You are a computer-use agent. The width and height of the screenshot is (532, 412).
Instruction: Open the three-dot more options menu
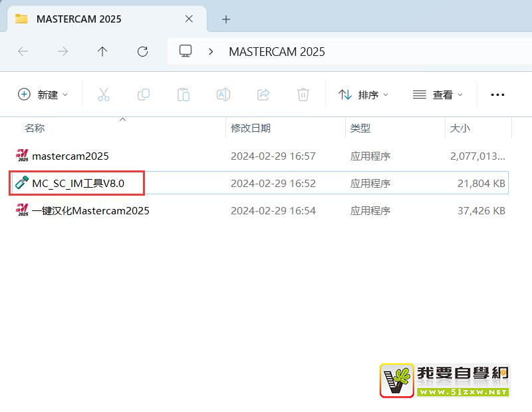497,95
